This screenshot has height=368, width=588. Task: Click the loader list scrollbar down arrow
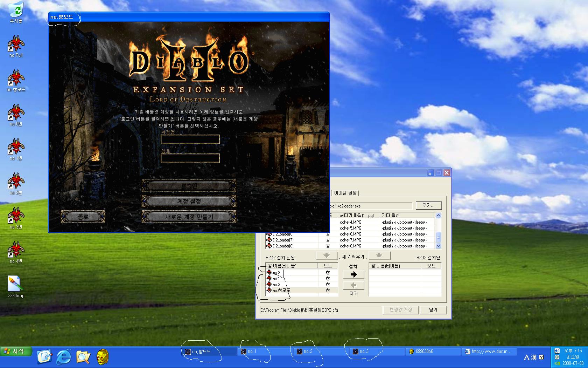(x=438, y=246)
